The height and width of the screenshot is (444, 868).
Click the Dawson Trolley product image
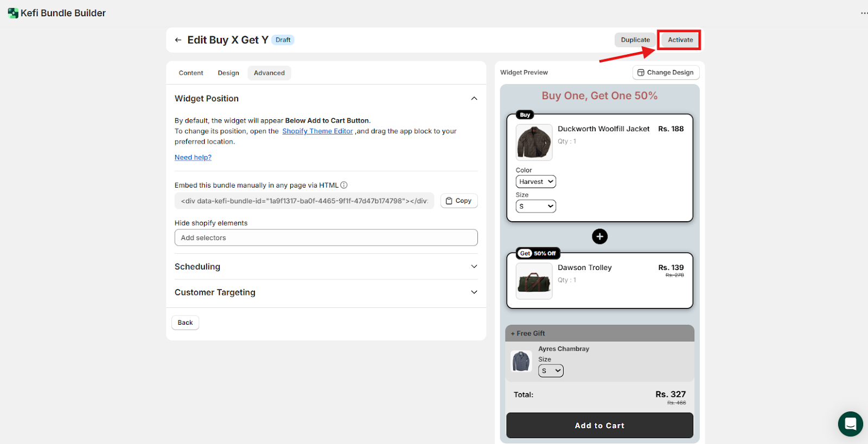(534, 281)
